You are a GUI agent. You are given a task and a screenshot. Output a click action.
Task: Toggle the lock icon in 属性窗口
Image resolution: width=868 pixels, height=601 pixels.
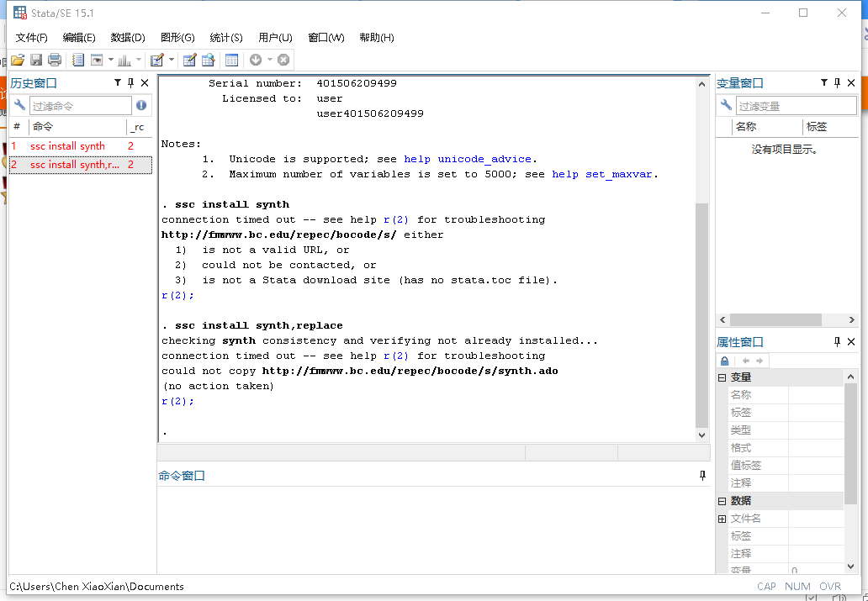[x=725, y=361]
